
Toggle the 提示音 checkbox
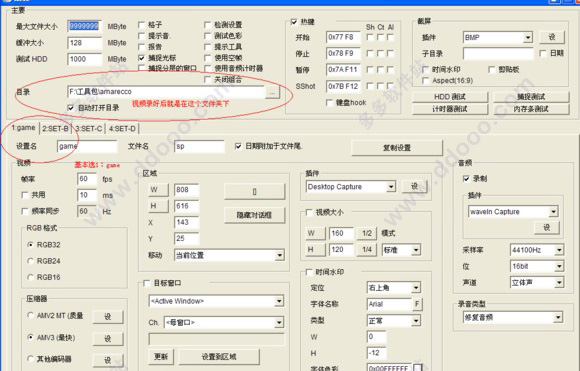(x=141, y=36)
